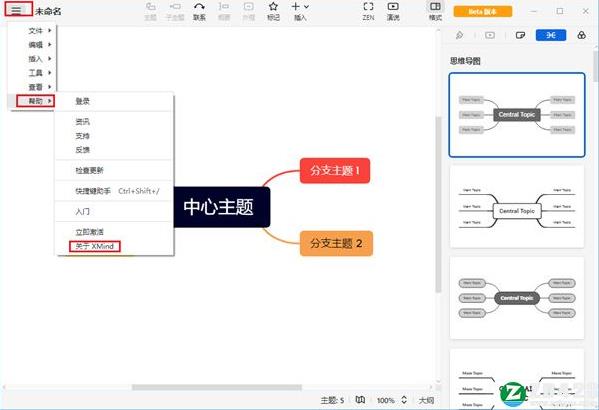Open the hamburger main menu icon
The height and width of the screenshot is (410, 599).
coord(16,10)
